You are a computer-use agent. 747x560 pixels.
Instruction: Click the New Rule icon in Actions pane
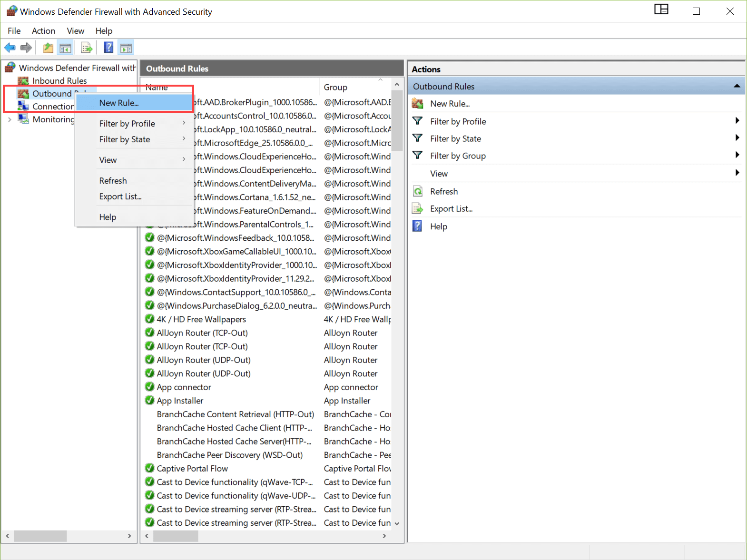pos(417,103)
